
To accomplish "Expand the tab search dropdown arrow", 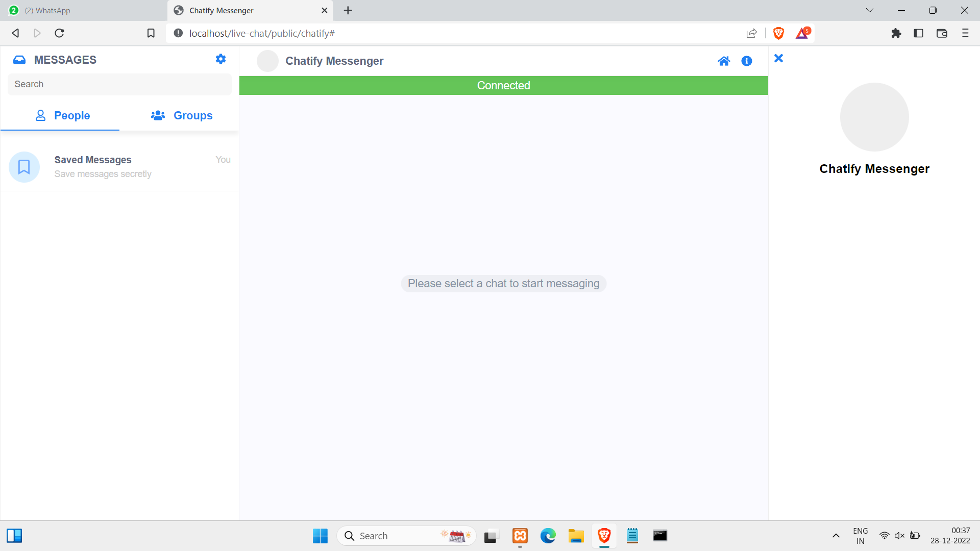I will pyautogui.click(x=870, y=10).
